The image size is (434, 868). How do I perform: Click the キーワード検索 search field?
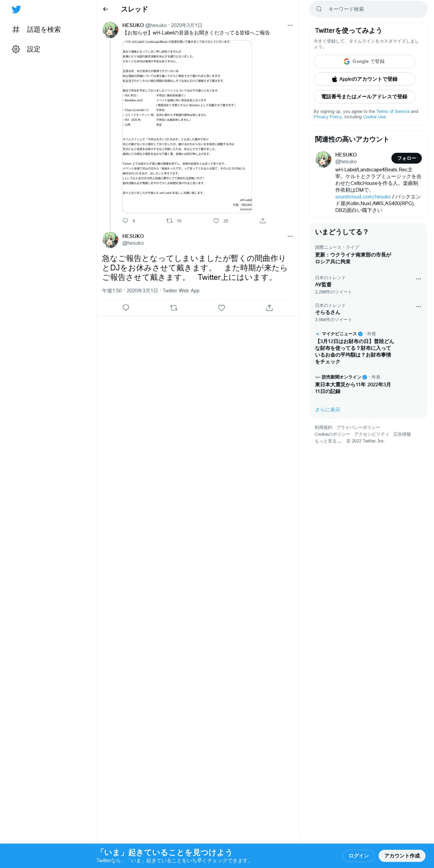(x=368, y=9)
